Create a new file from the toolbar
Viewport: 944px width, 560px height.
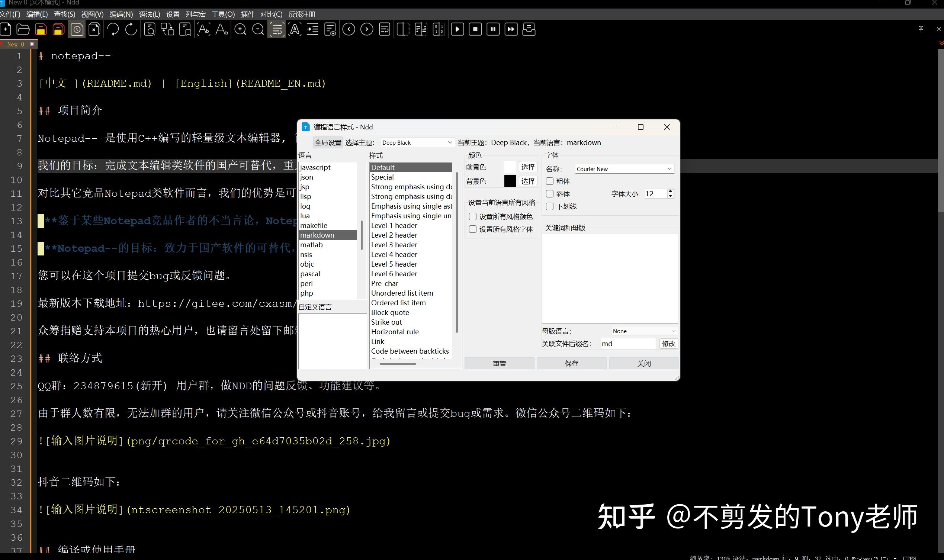6,29
